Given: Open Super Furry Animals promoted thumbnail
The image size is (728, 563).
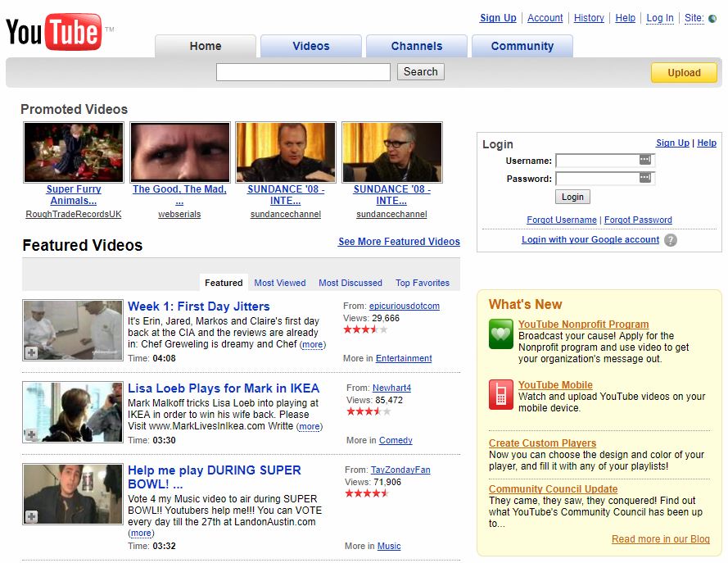Looking at the screenshot, I should [x=74, y=152].
